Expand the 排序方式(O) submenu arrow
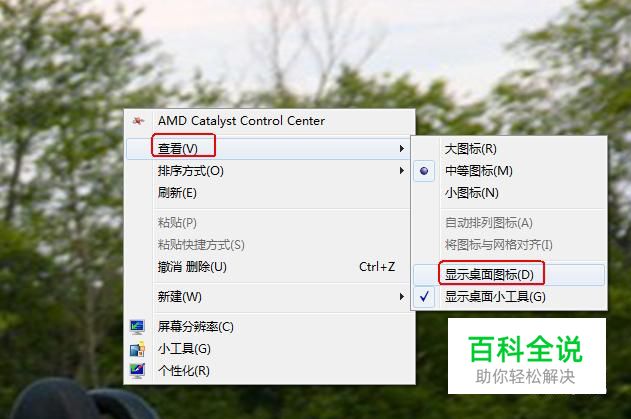Image resolution: width=631 pixels, height=419 pixels. coord(401,171)
